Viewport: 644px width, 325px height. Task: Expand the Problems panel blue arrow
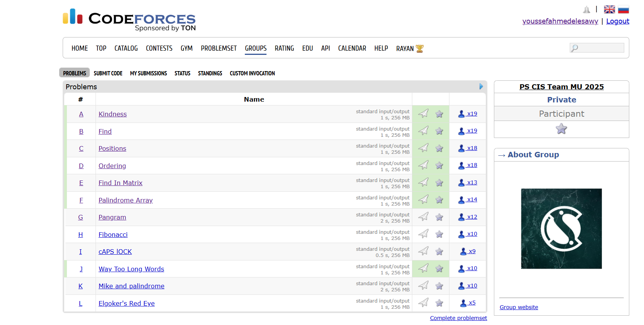[481, 87]
